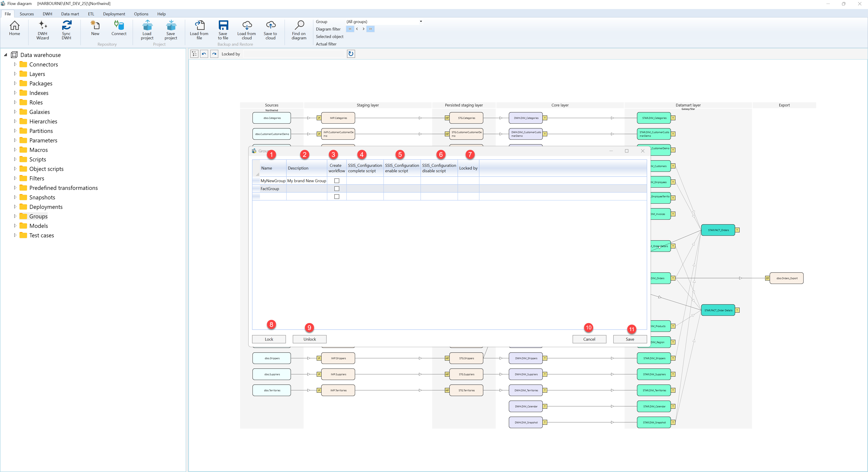Click Save to file icon
868x472 pixels.
223,30
